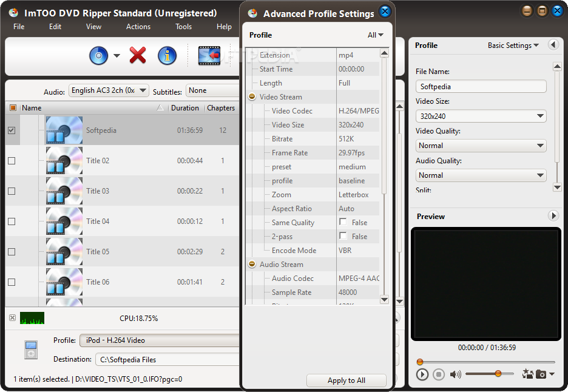Viewport: 568px width, 392px height.
Task: Close the CPU monitor panel
Action: point(12,318)
